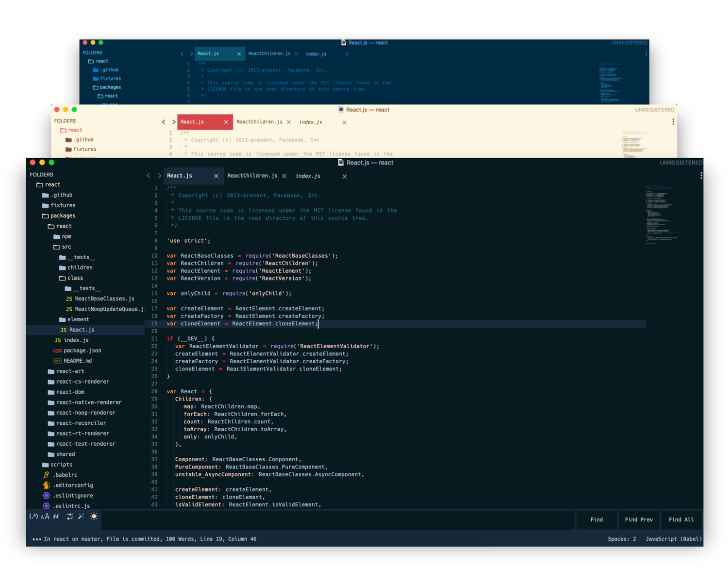Click the Spaces: 2 indentation indicator
Image resolution: width=728 pixels, height=581 pixels.
tap(622, 539)
